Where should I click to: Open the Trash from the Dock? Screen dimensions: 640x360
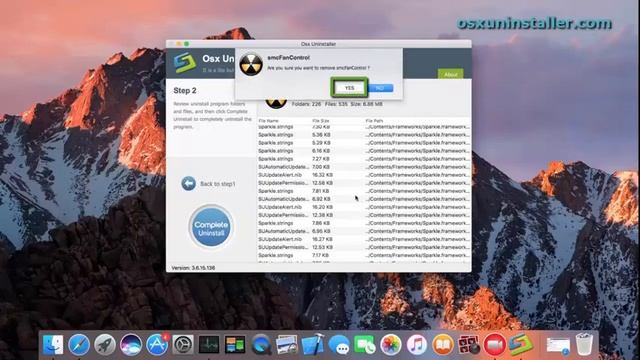(x=584, y=344)
